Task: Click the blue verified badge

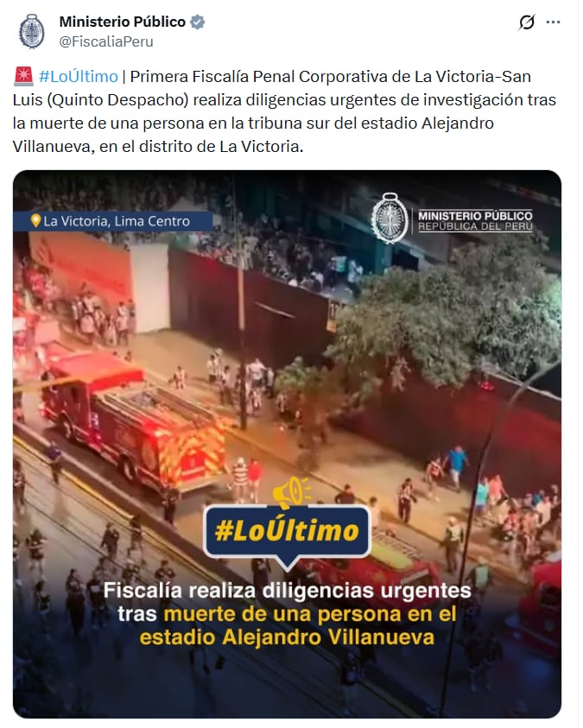Action: tap(198, 22)
